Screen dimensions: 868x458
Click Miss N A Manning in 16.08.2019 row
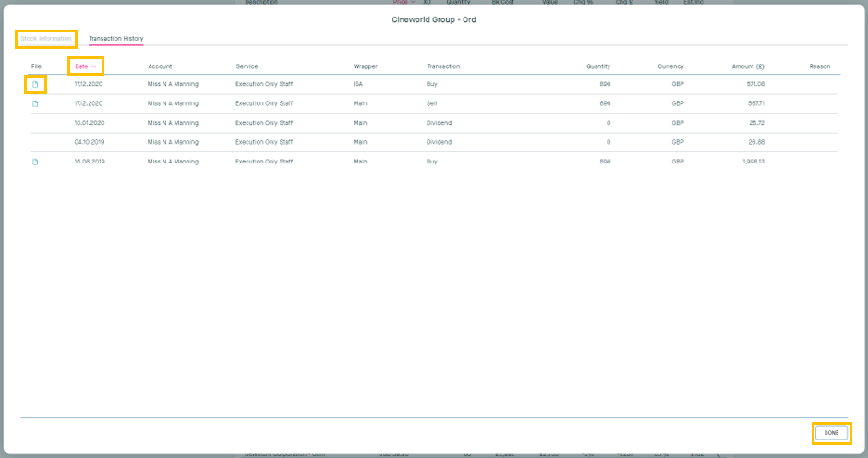pyautogui.click(x=173, y=162)
